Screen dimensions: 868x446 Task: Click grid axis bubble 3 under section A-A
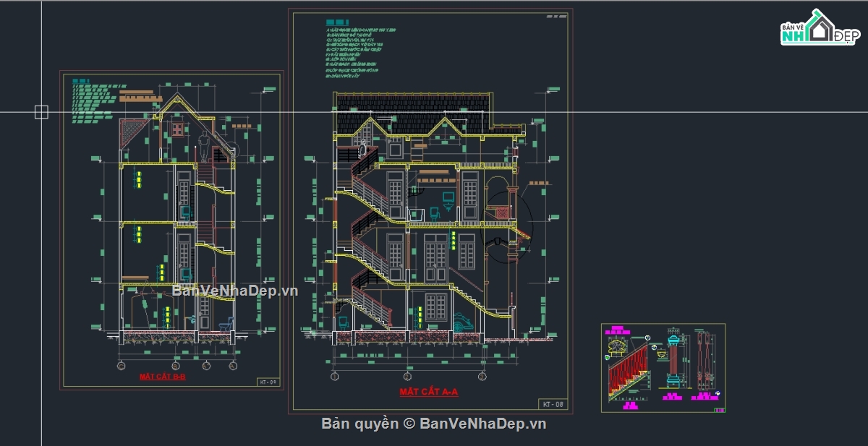tap(482, 377)
